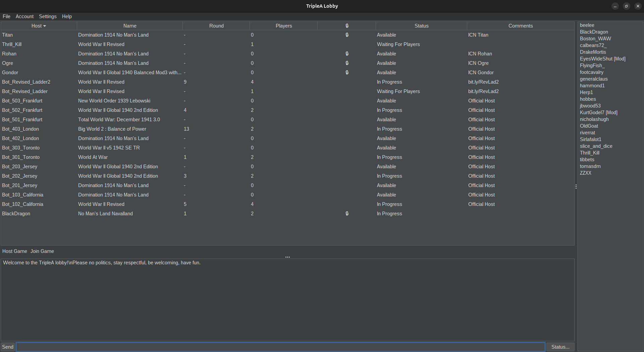Viewport: 644px width, 352px height.
Task: Click Total World War: December 1941 3.0
Action: (119, 120)
